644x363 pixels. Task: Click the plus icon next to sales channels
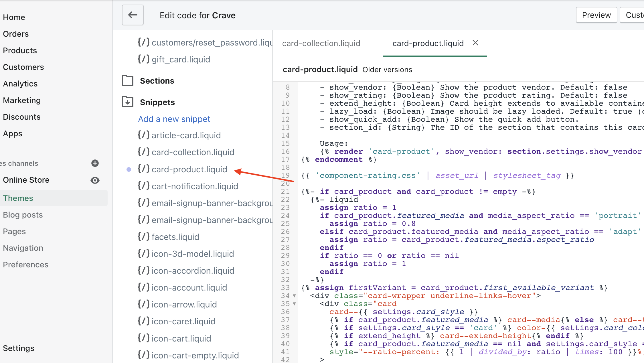click(95, 163)
